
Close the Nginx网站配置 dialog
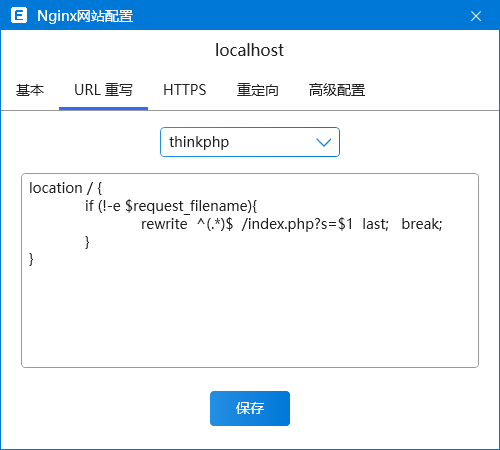pos(476,16)
